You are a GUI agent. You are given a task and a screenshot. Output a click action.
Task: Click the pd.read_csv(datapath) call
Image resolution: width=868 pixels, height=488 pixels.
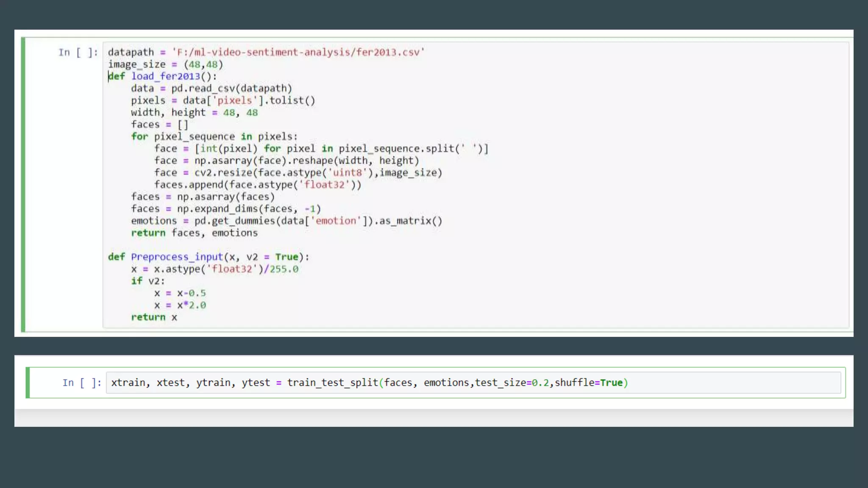tap(231, 89)
